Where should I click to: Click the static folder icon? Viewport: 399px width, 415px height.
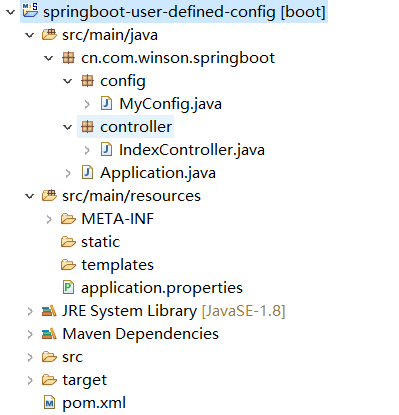pos(68,242)
